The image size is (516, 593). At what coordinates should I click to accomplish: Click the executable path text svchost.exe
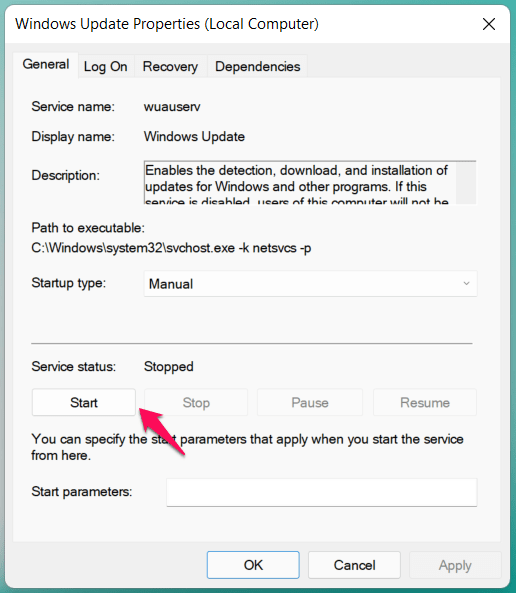[200, 248]
